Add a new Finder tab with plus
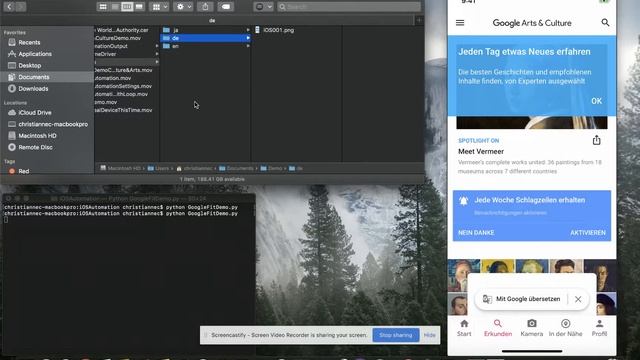Image resolution: width=640 pixels, height=360 pixels. [419, 20]
